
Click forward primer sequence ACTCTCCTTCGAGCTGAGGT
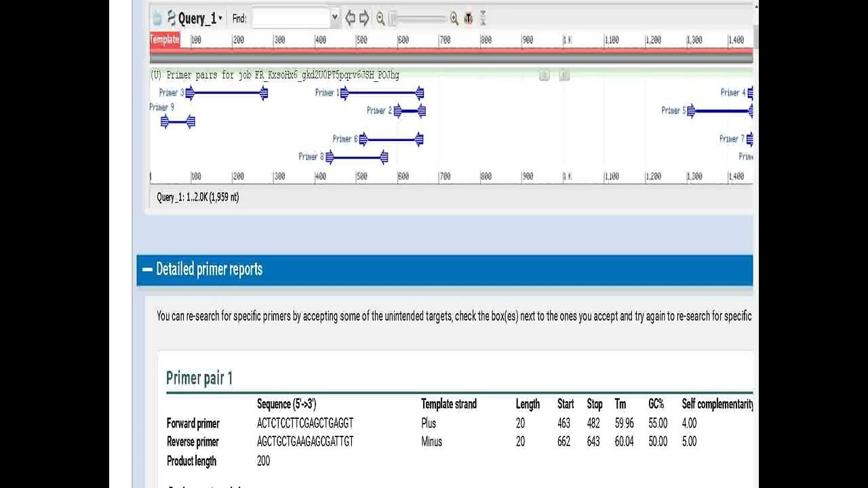click(x=305, y=423)
